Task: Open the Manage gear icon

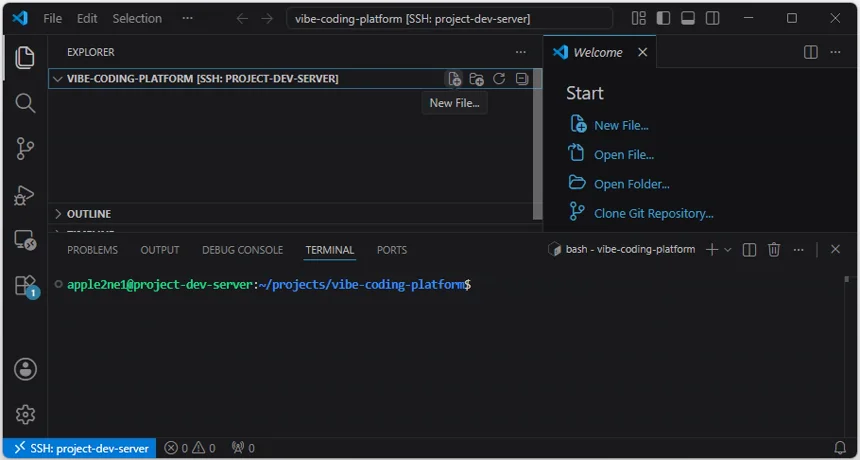Action: (25, 414)
